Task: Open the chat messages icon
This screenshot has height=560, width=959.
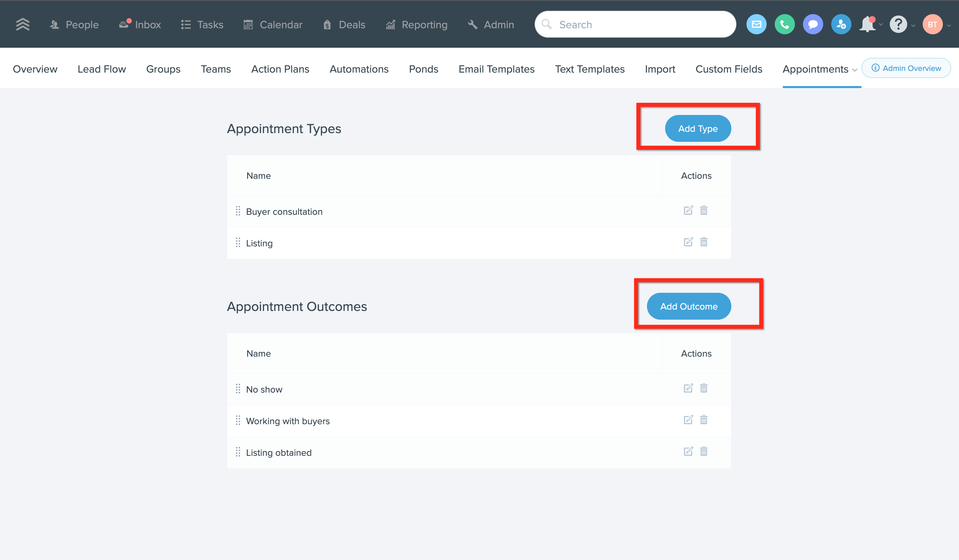Action: (x=813, y=24)
